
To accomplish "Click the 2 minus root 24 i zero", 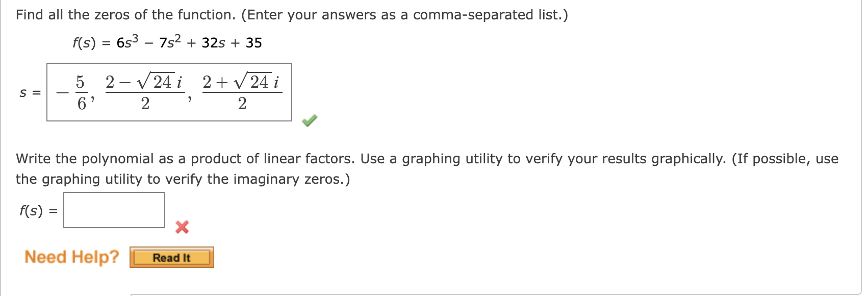I will click(x=145, y=92).
